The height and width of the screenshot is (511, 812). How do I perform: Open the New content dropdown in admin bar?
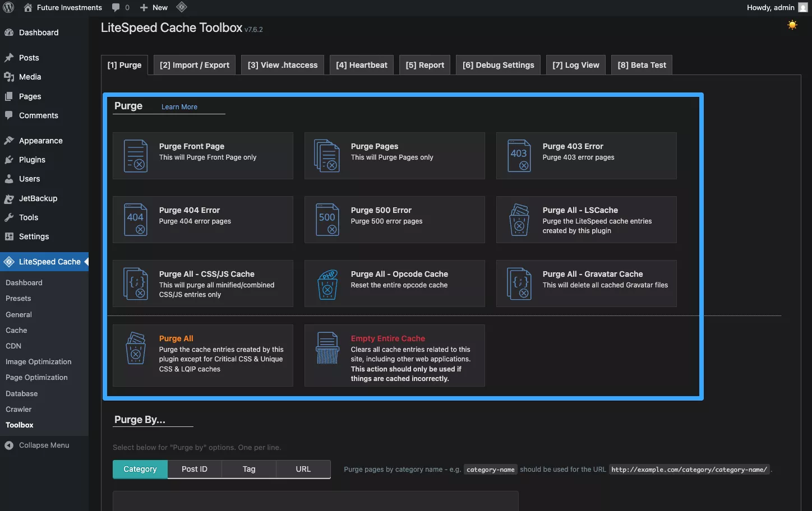(x=154, y=8)
